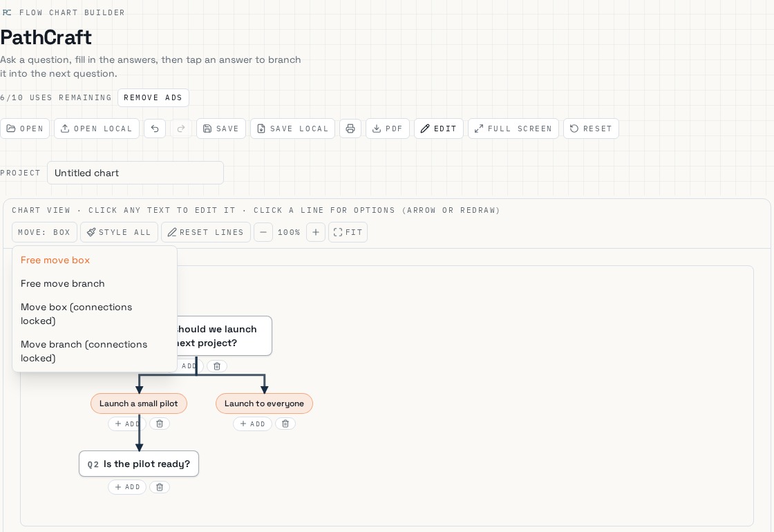The width and height of the screenshot is (774, 532).
Task: Click the Open button
Action: [x=25, y=129]
